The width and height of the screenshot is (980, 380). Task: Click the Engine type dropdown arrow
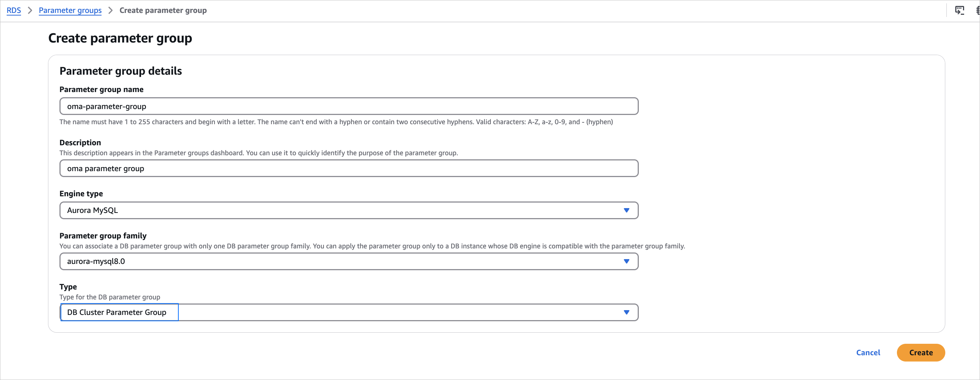coord(626,210)
